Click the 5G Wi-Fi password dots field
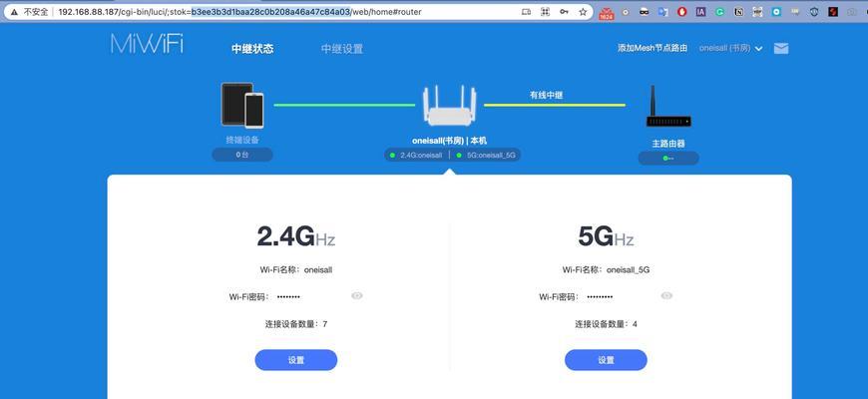 click(x=600, y=297)
